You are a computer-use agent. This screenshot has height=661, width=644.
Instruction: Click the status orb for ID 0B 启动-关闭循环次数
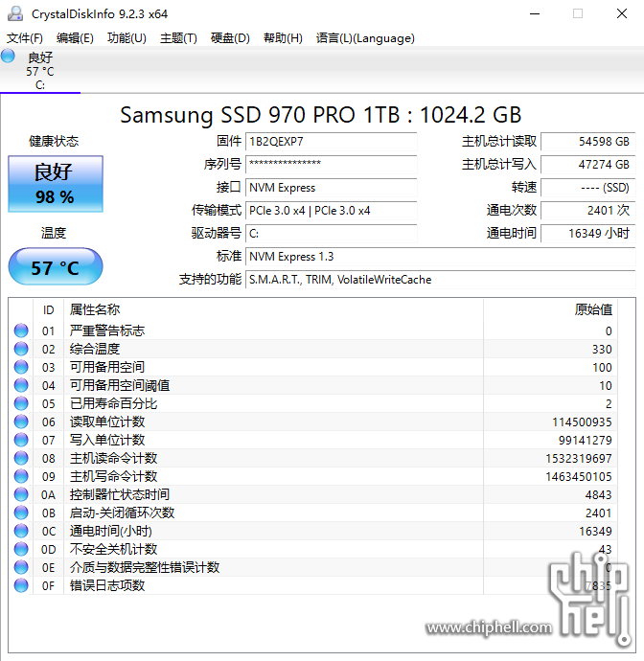pyautogui.click(x=21, y=513)
